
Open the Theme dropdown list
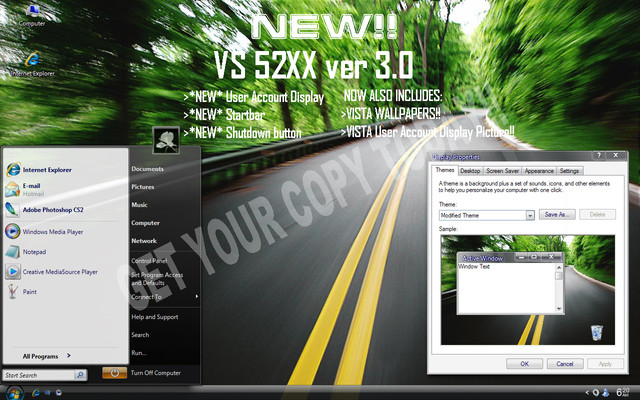530,215
